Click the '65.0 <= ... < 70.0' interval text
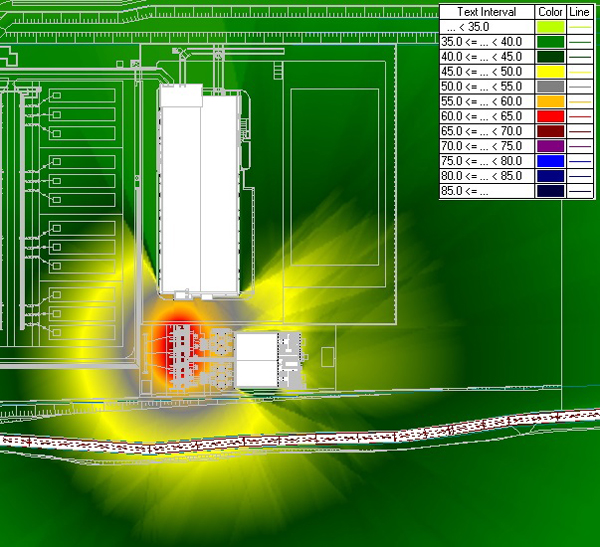 [481, 131]
